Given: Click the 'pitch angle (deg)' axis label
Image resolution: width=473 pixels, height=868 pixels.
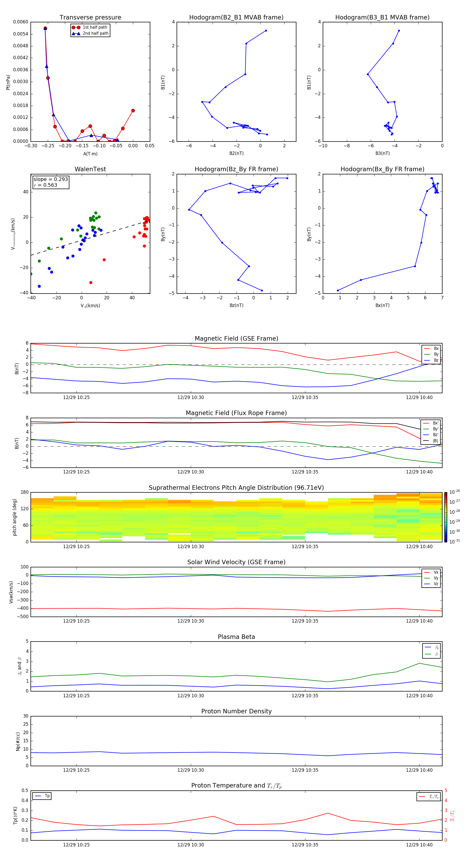Looking at the screenshot, I should (14, 517).
